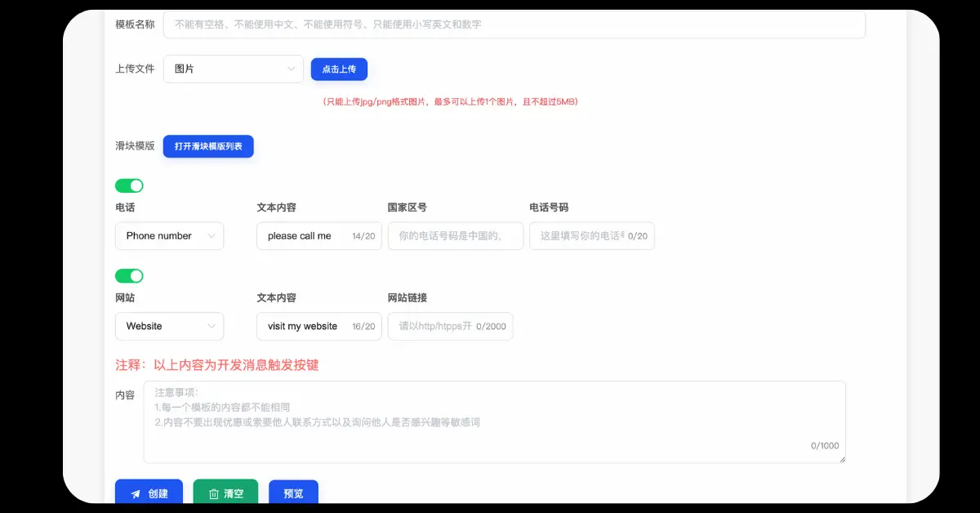Click the 0/2000 character counter
The height and width of the screenshot is (513, 980).
[491, 326]
